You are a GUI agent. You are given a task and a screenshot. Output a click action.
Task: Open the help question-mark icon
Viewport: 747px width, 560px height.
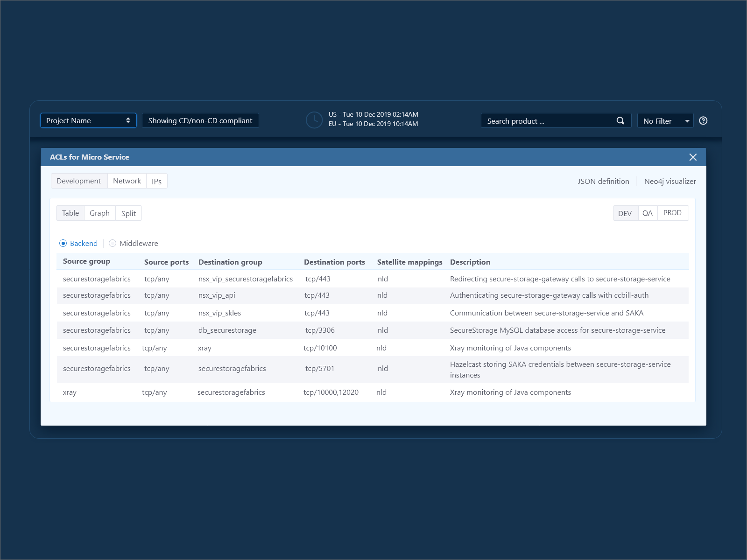click(x=704, y=120)
